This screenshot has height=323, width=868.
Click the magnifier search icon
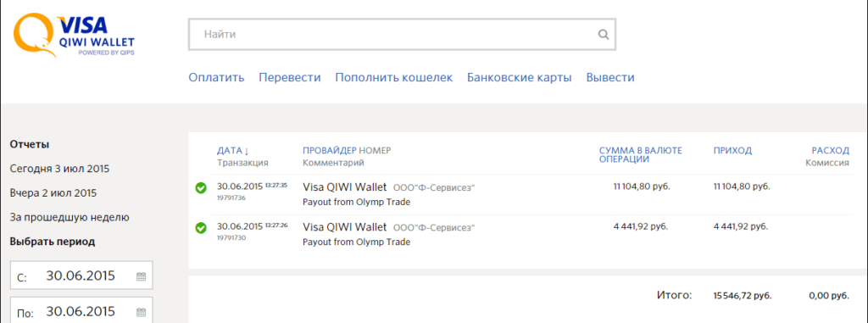604,35
